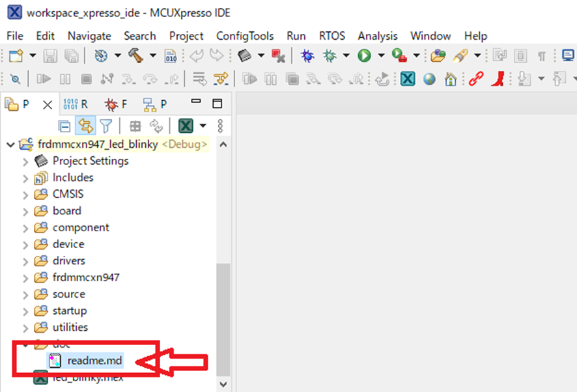Click the highlighter pen toolbar icon

[x=460, y=55]
